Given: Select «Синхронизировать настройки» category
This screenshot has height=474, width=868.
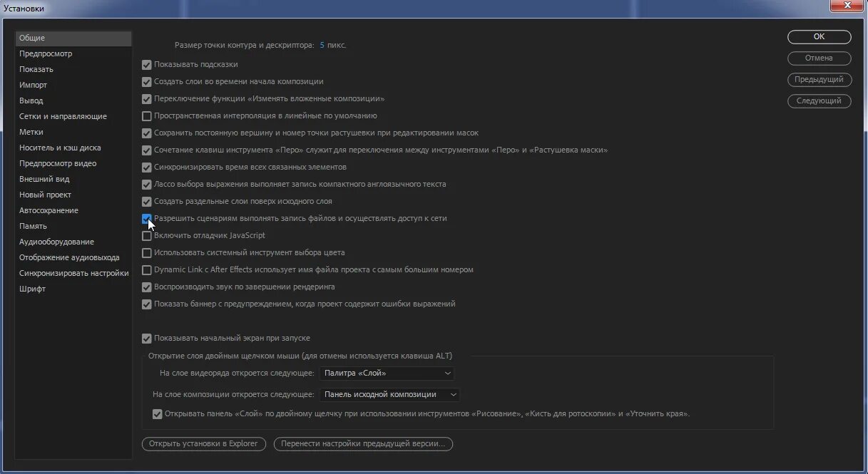Looking at the screenshot, I should pyautogui.click(x=73, y=273).
